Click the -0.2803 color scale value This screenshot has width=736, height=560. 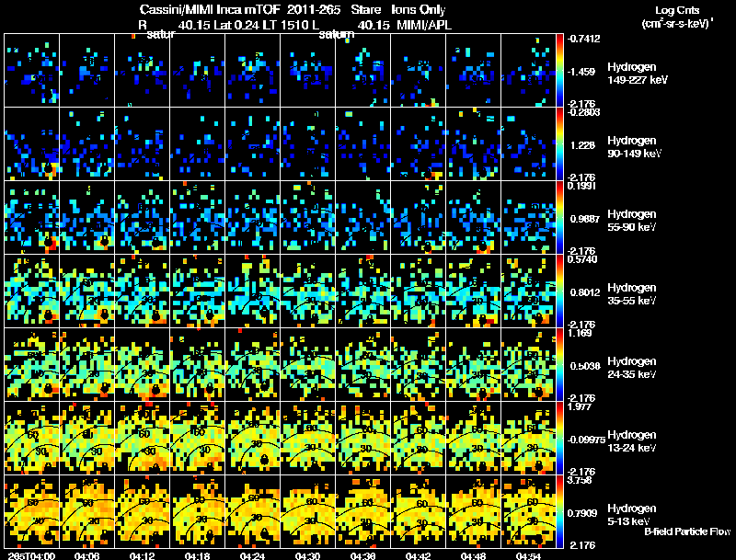click(583, 112)
